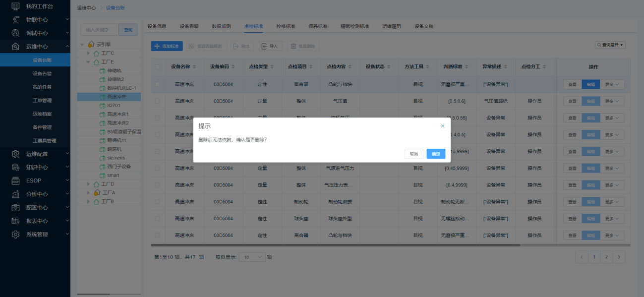Click the 分析中心 chart icon

(16, 194)
